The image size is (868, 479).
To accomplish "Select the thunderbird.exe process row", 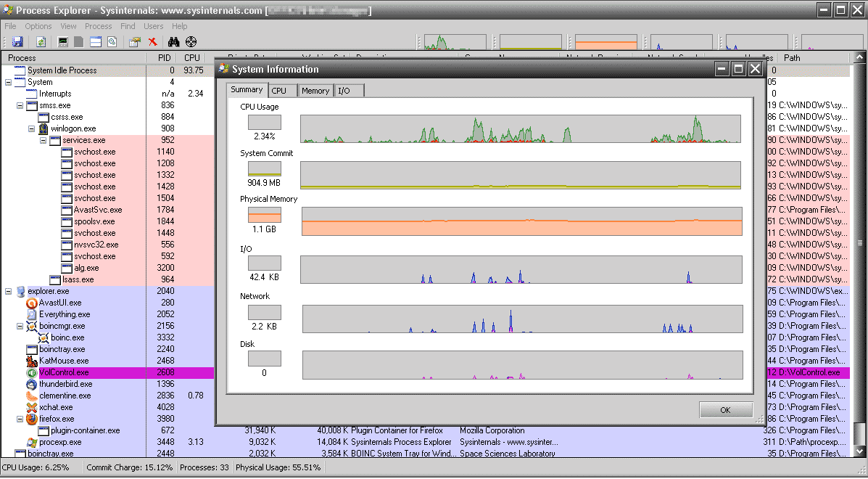I will click(x=65, y=384).
